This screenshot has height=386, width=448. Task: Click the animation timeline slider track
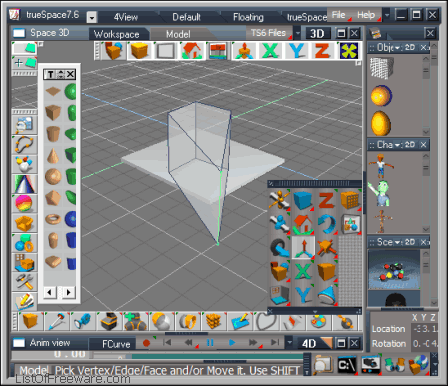click(x=217, y=357)
